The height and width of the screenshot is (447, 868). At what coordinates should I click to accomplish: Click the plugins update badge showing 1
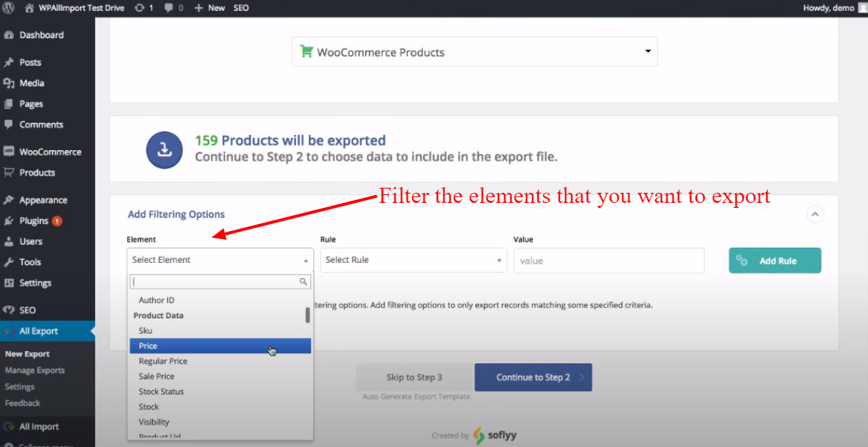(x=57, y=221)
